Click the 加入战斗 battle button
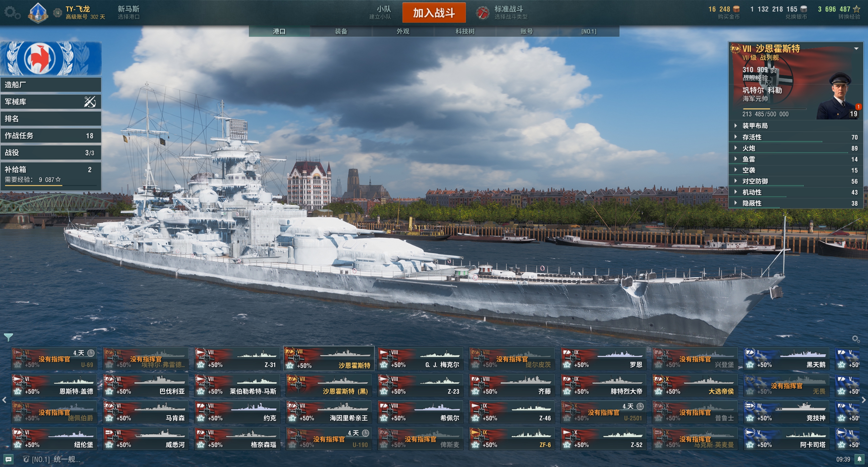 click(434, 13)
